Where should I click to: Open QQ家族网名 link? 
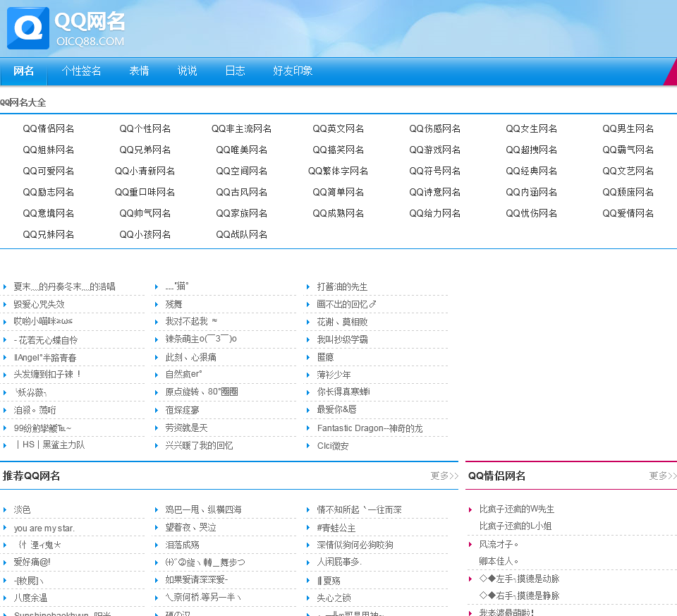coord(241,213)
